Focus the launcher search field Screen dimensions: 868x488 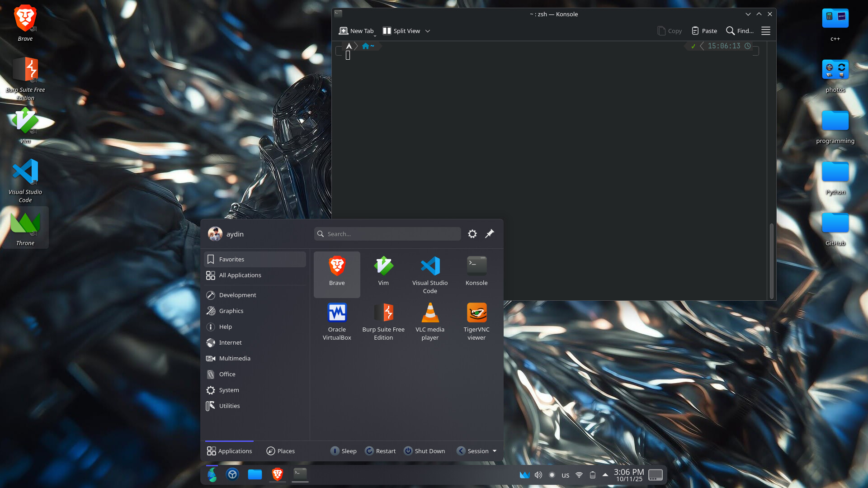click(387, 234)
